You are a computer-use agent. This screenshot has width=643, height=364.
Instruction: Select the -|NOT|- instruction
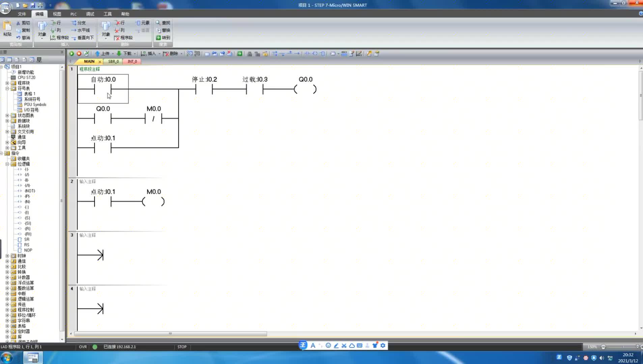pos(30,191)
